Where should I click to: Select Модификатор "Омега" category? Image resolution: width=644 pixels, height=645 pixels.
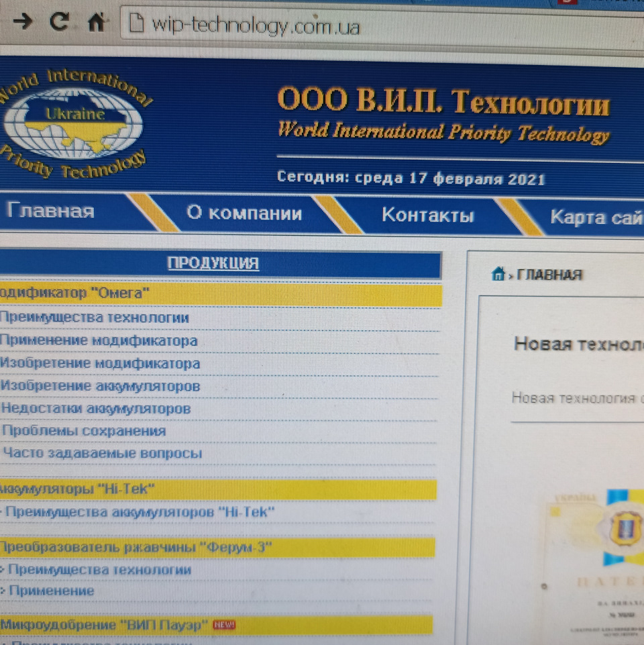point(220,294)
